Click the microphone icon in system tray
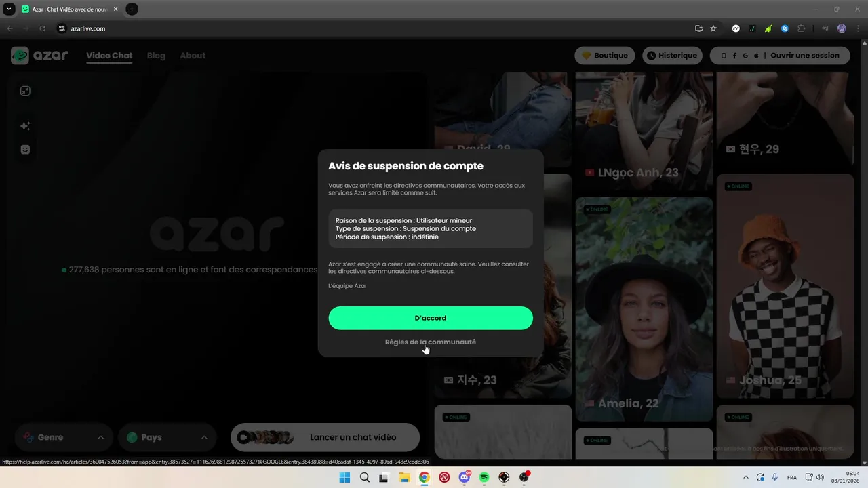The height and width of the screenshot is (488, 868). (x=775, y=477)
